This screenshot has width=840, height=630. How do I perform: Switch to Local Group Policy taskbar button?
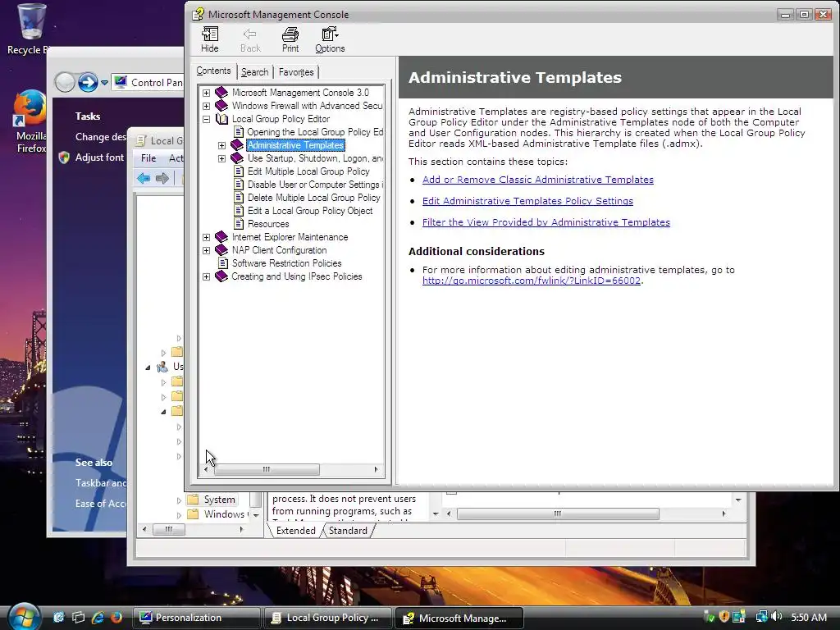(x=328, y=618)
